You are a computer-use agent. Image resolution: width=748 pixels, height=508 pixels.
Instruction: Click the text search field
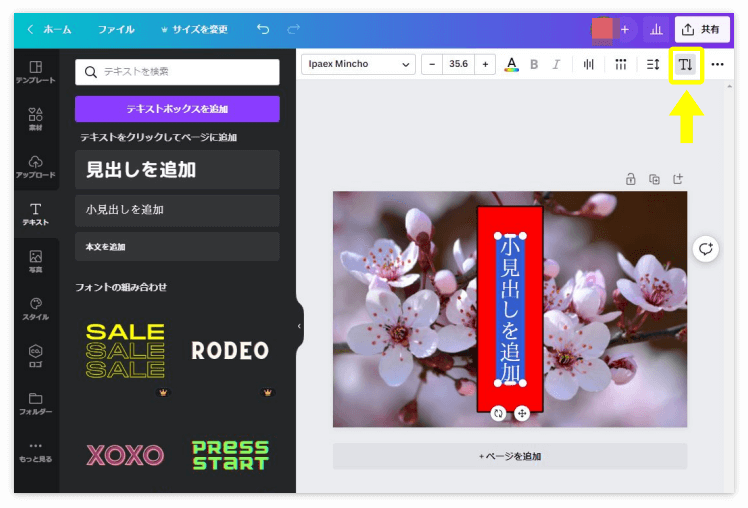pos(177,72)
